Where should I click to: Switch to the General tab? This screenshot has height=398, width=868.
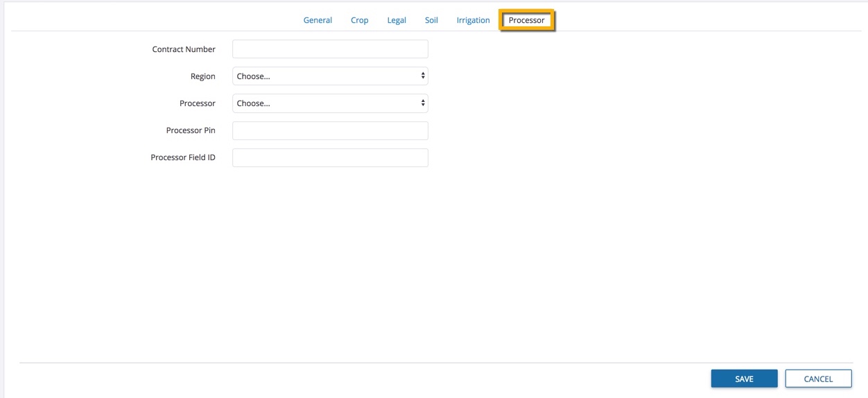click(318, 20)
